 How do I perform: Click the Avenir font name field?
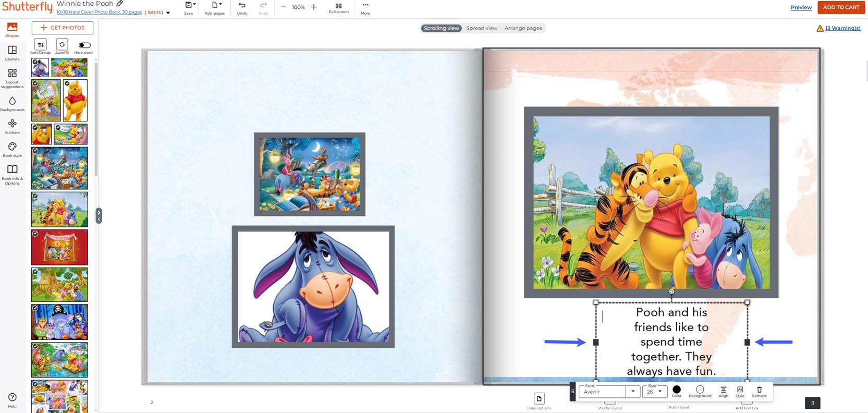click(x=603, y=392)
